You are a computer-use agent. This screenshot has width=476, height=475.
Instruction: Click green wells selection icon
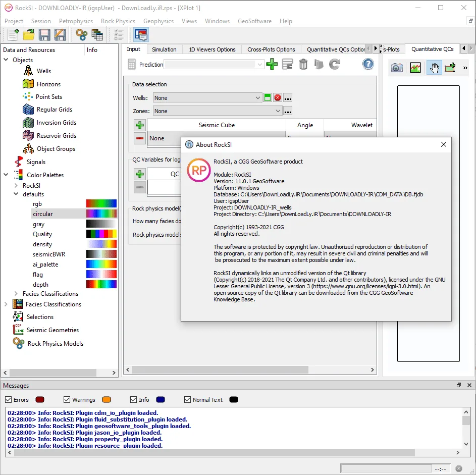267,98
